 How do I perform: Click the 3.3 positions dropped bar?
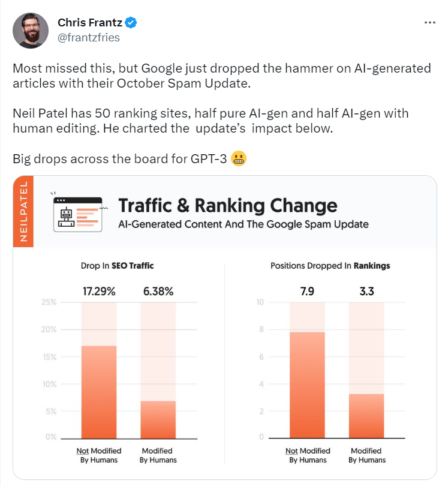point(366,416)
